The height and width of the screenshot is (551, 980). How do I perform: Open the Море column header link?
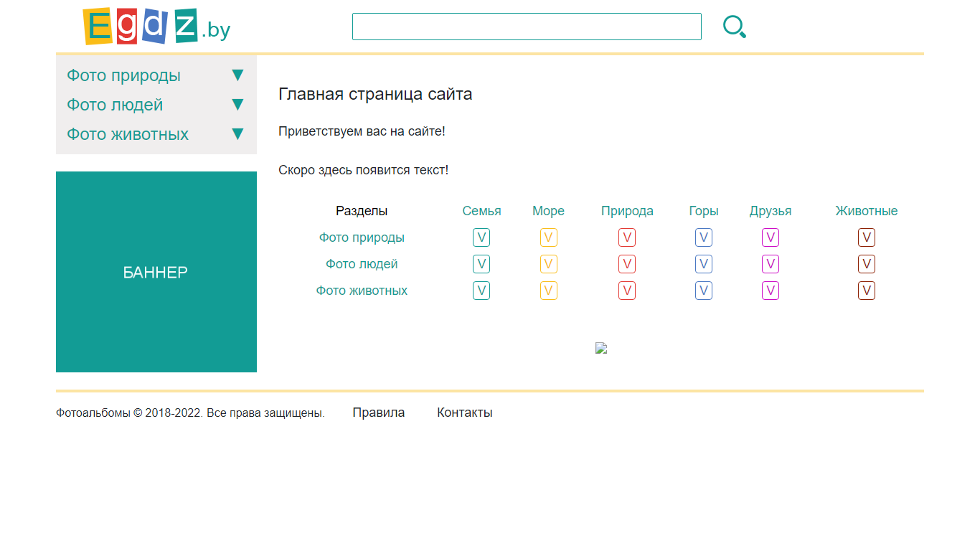(548, 211)
